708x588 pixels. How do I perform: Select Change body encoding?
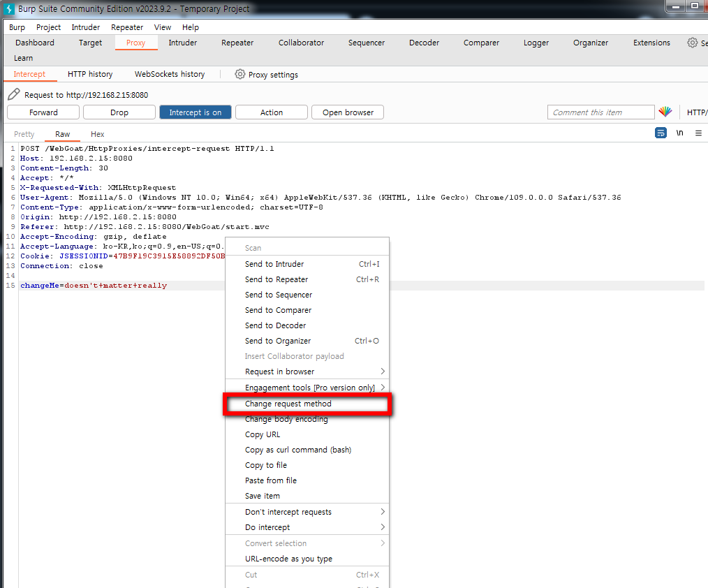307,419
